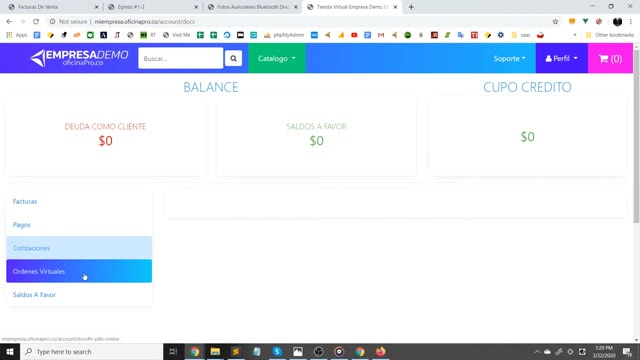Screen dimensions: 640x360
Task: Click the search magnifier button
Action: pyautogui.click(x=233, y=58)
